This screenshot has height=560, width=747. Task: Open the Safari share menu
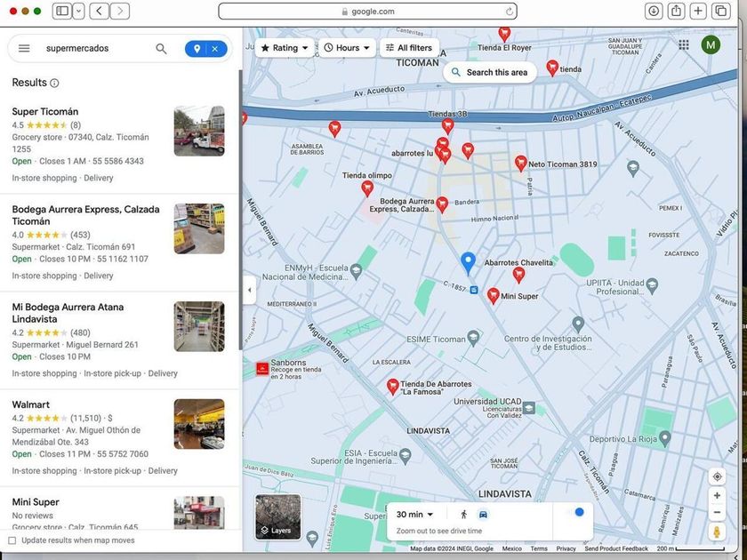tap(676, 11)
